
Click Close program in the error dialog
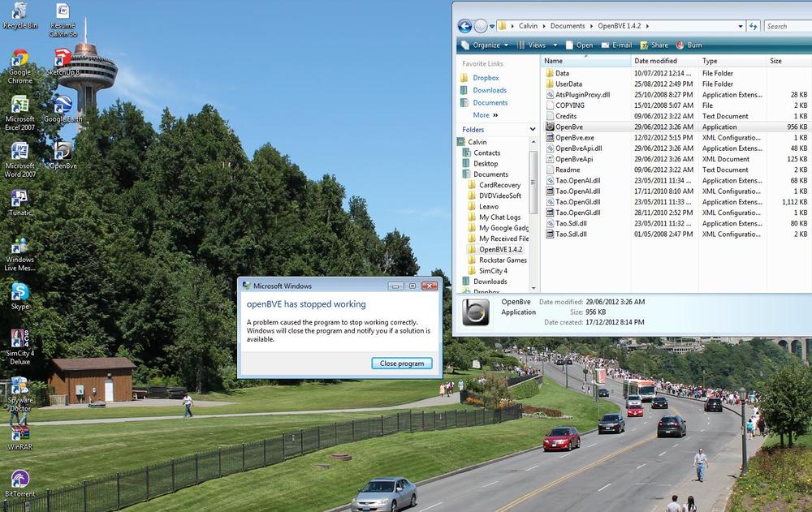(x=402, y=364)
